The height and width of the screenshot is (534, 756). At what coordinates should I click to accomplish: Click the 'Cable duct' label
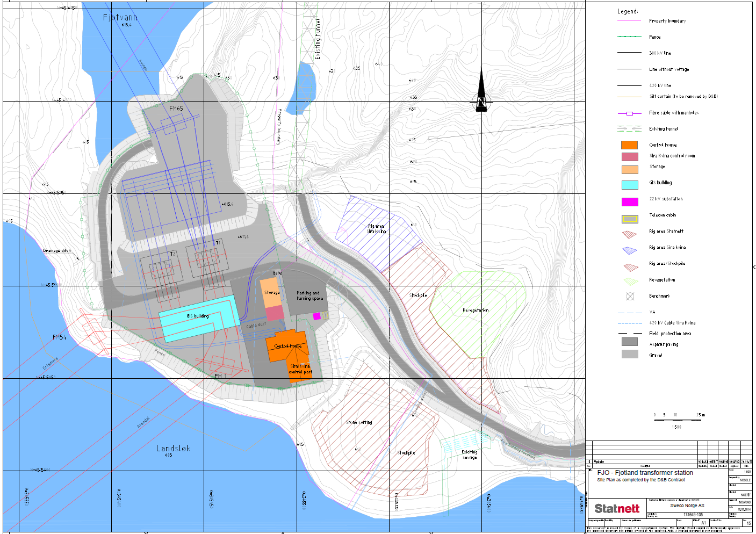click(x=256, y=326)
